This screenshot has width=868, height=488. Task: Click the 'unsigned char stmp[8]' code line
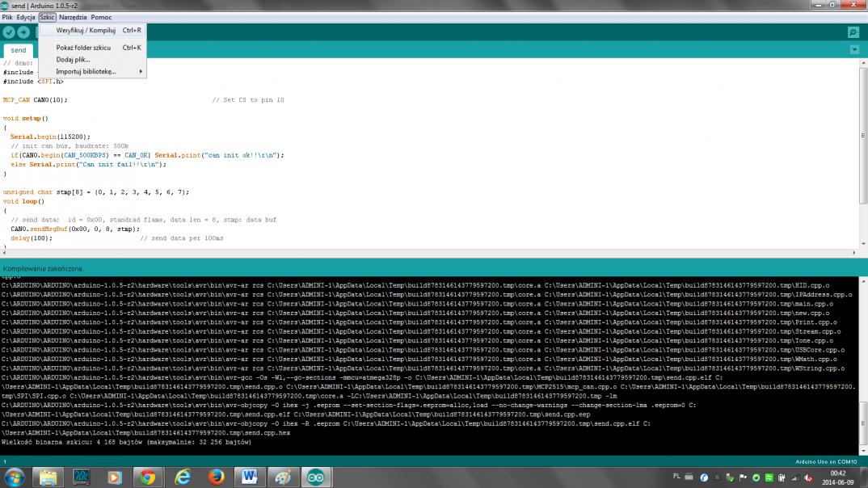pos(95,192)
